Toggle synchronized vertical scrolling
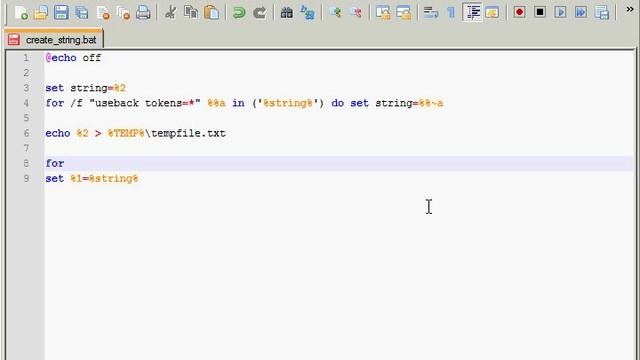Screen dimensions: 640x360 tap(383, 13)
